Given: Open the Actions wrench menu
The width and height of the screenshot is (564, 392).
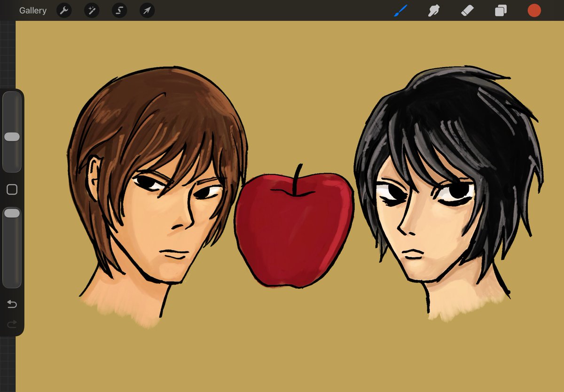Looking at the screenshot, I should pos(64,10).
